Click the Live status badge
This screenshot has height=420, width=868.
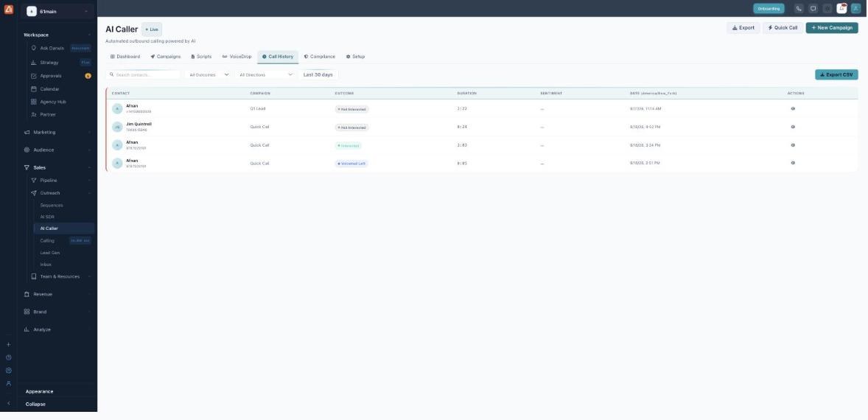(152, 29)
